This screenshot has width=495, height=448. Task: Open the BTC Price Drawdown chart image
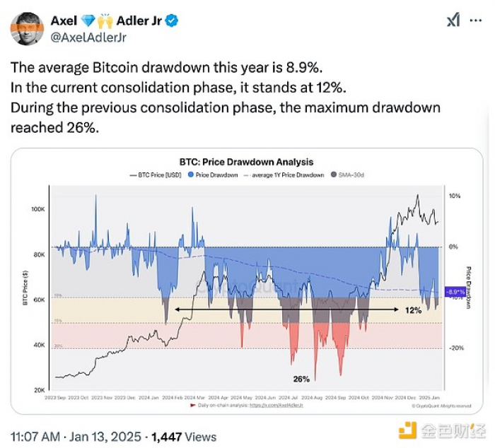247,281
